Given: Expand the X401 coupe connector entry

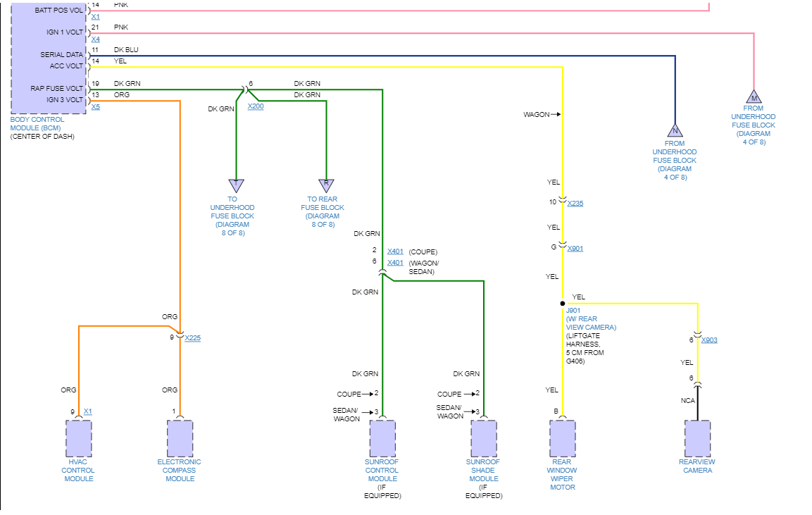Looking at the screenshot, I should click(x=395, y=251).
